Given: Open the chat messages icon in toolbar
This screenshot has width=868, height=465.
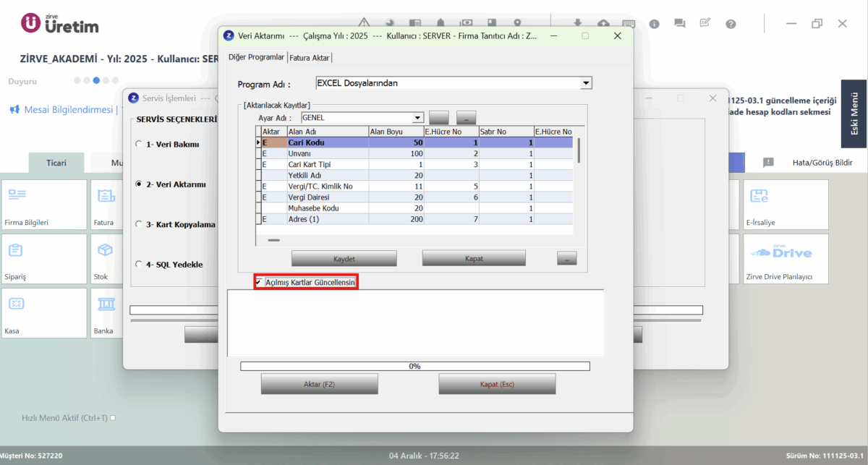Looking at the screenshot, I should pyautogui.click(x=679, y=24).
